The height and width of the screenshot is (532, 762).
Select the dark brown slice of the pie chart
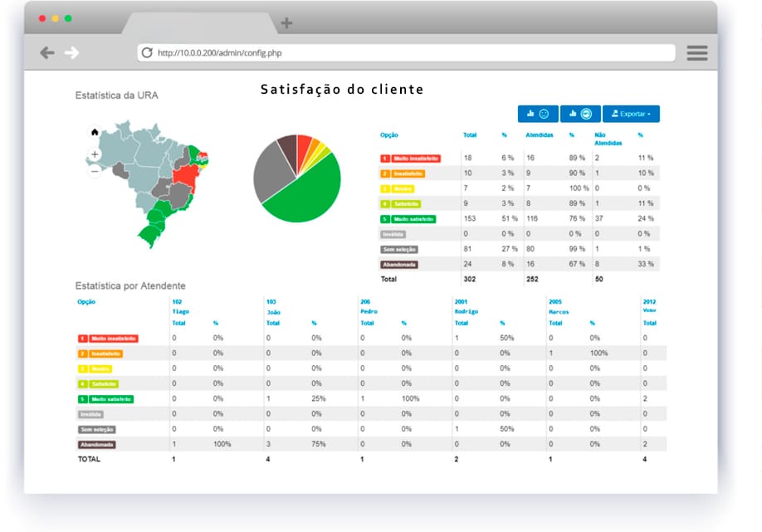tap(288, 149)
